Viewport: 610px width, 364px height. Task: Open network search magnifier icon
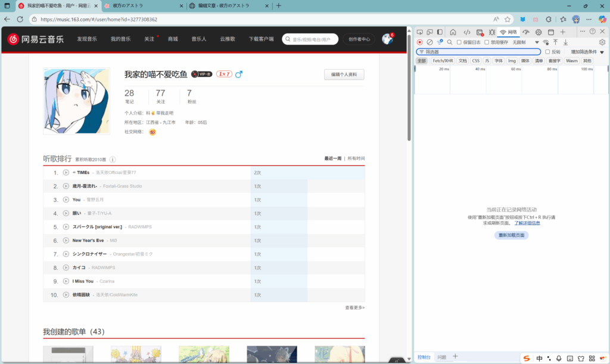pos(450,42)
